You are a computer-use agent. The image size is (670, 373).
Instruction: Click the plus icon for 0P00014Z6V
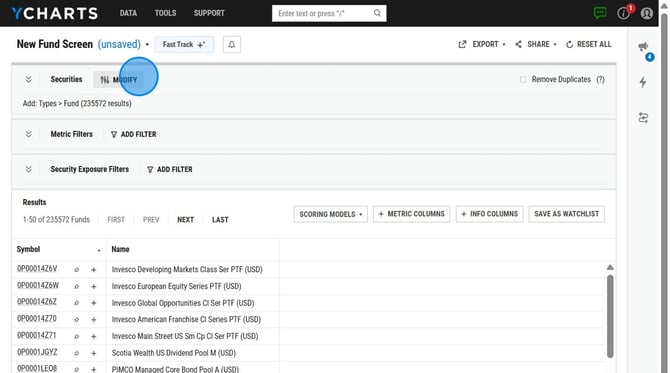tap(94, 270)
